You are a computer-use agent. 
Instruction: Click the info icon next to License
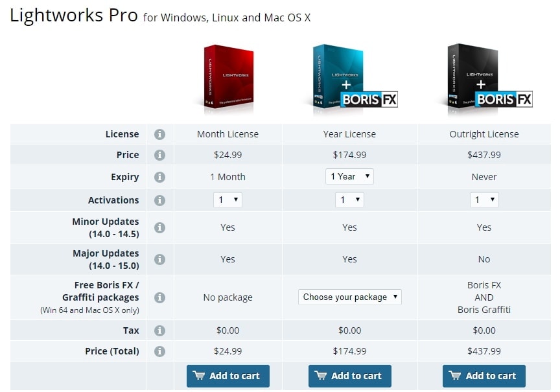pyautogui.click(x=159, y=134)
